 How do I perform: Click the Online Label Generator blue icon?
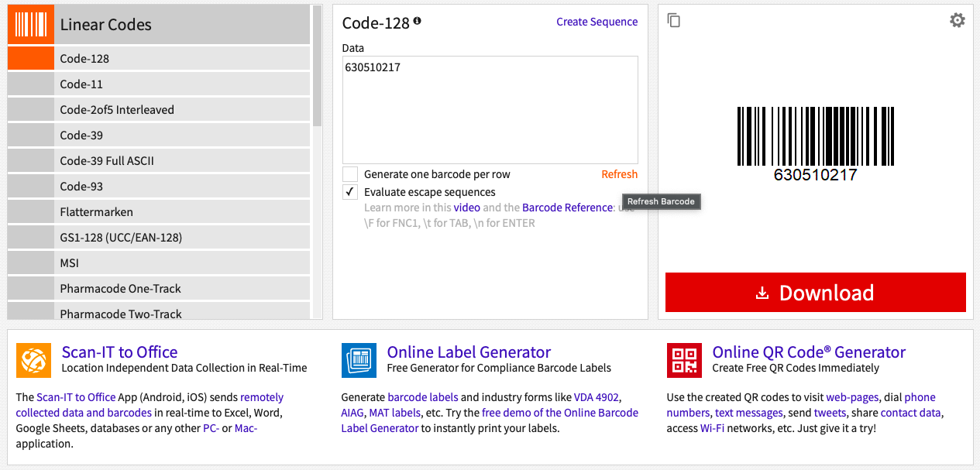[359, 360]
